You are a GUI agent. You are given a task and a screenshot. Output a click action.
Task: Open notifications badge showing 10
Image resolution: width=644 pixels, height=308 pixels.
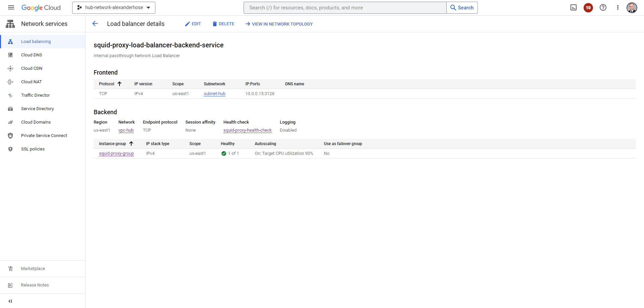tap(588, 8)
